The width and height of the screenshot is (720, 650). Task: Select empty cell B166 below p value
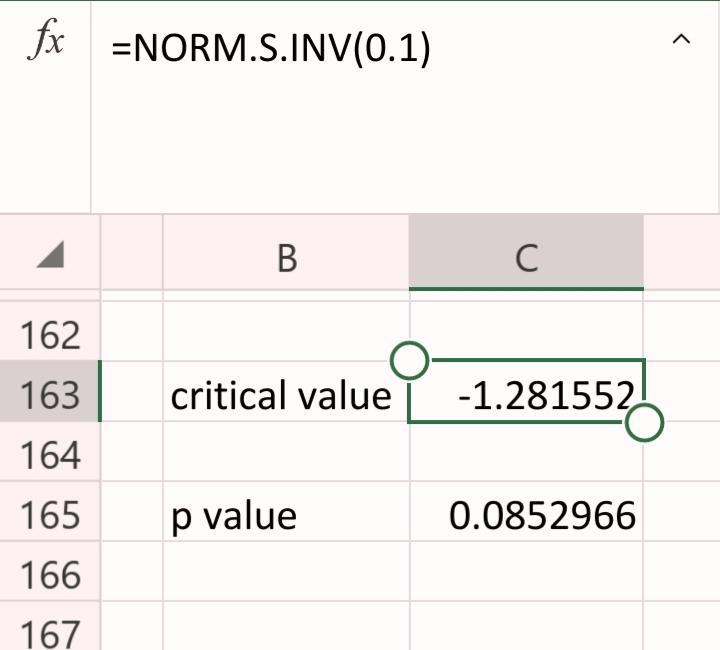[285, 575]
